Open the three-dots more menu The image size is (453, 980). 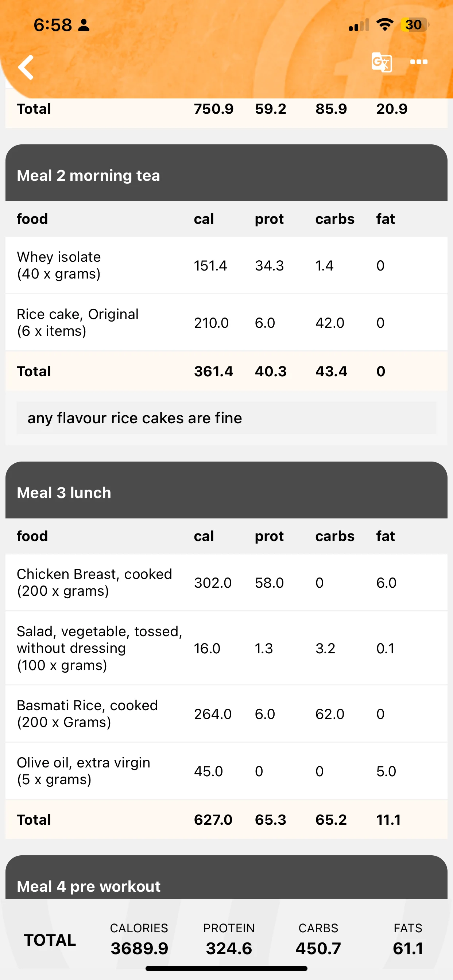click(419, 62)
